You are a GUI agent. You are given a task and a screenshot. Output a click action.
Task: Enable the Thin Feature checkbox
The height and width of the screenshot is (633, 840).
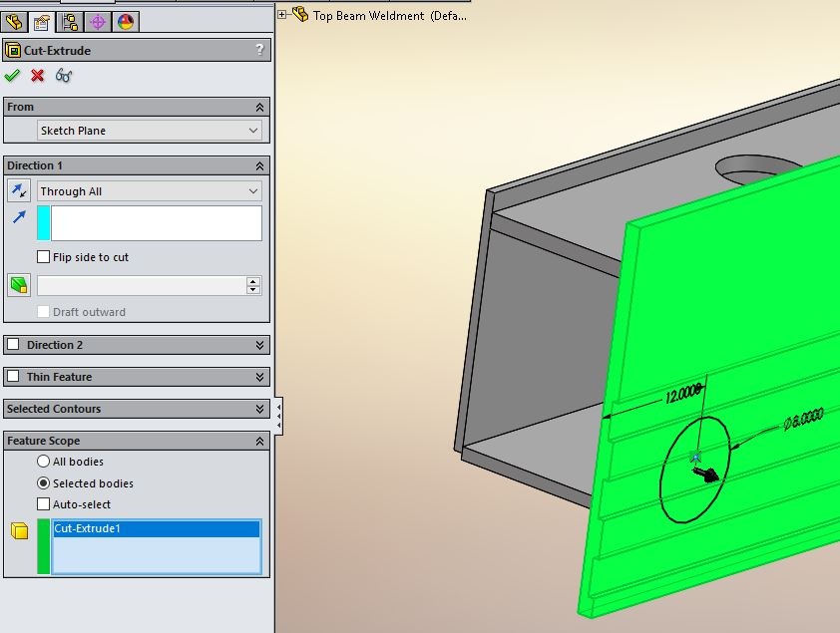point(13,376)
